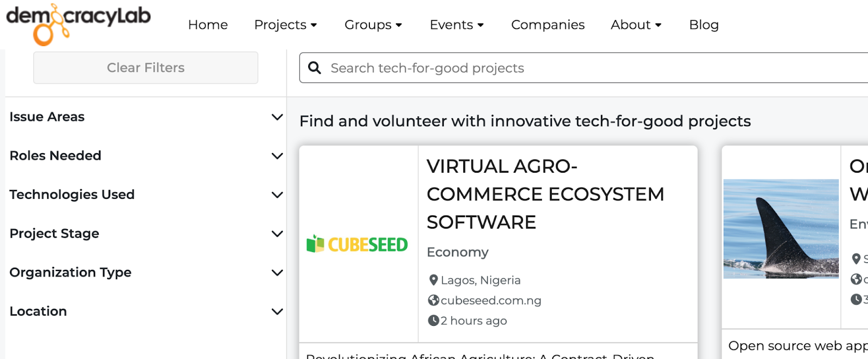This screenshot has height=359, width=868.
Task: Open the Groups dropdown menu
Action: click(373, 25)
